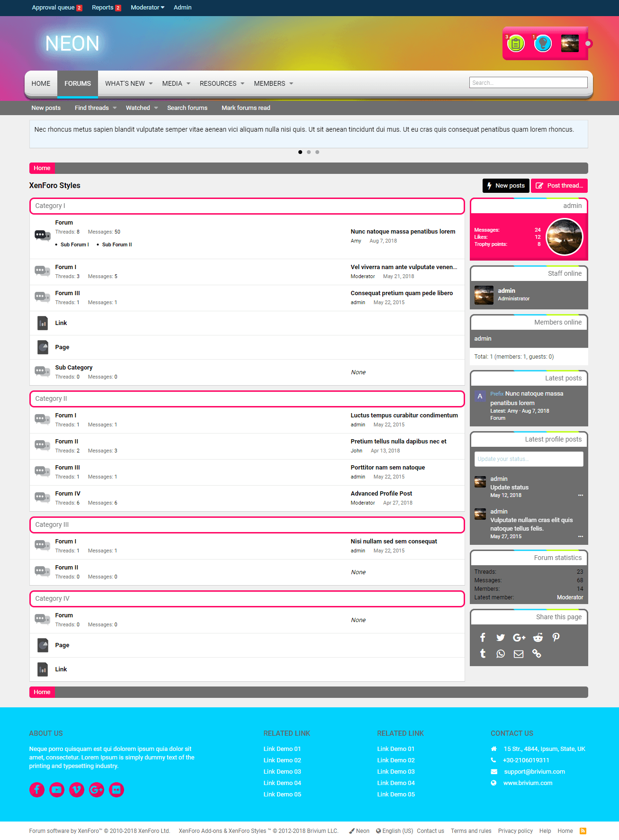Image resolution: width=619 pixels, height=840 pixels.
Task: Share this page via WhatsApp icon
Action: point(501,654)
